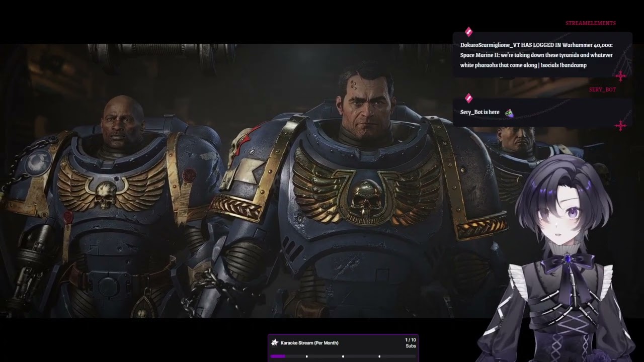This screenshot has width=644, height=362.
Task: Click the VTuber avatar overlay
Action: click(558, 259)
